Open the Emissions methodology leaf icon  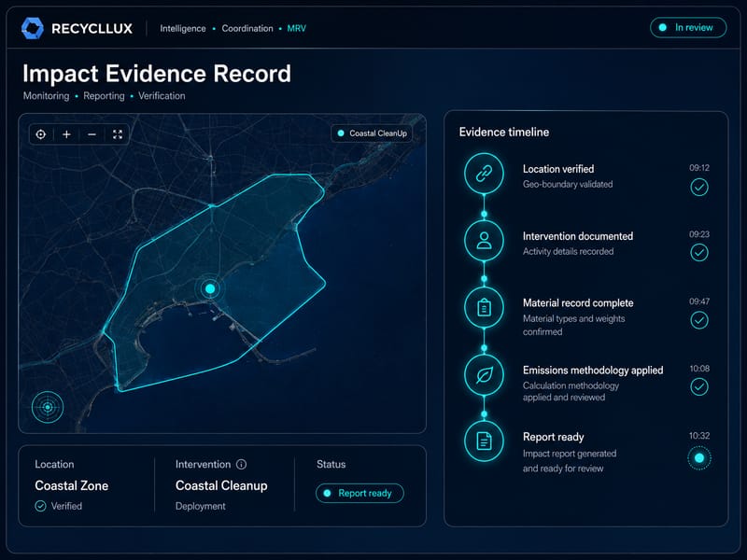(x=484, y=375)
